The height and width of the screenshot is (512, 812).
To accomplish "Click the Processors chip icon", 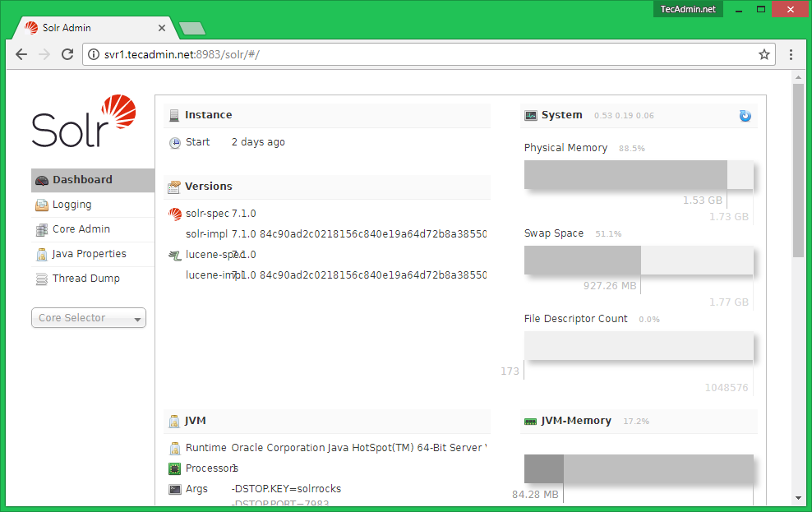I will 175,468.
